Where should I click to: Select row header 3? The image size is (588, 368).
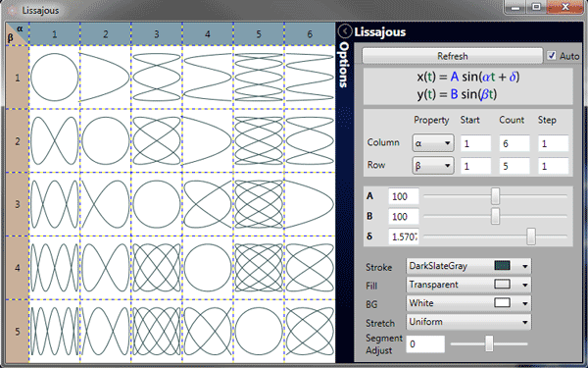(x=18, y=204)
